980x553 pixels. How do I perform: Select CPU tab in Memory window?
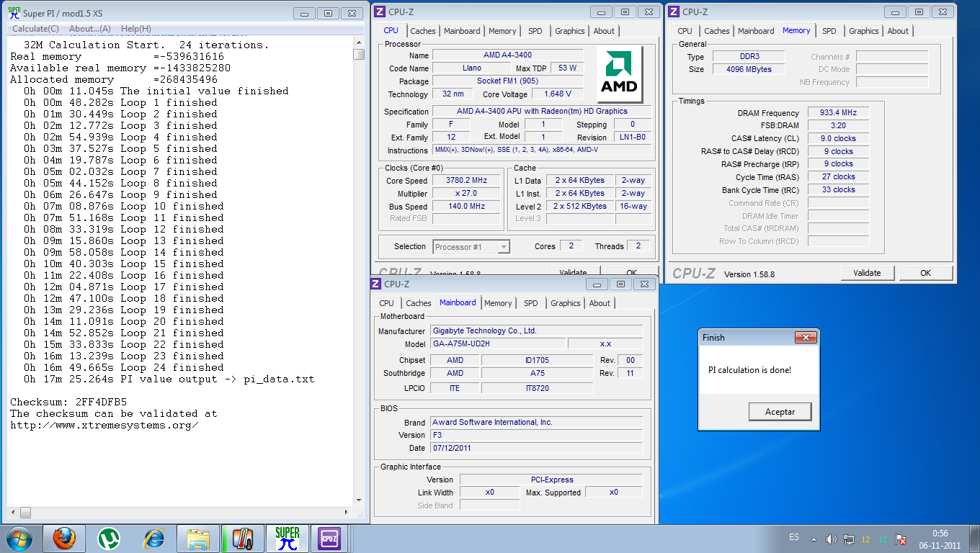685,31
